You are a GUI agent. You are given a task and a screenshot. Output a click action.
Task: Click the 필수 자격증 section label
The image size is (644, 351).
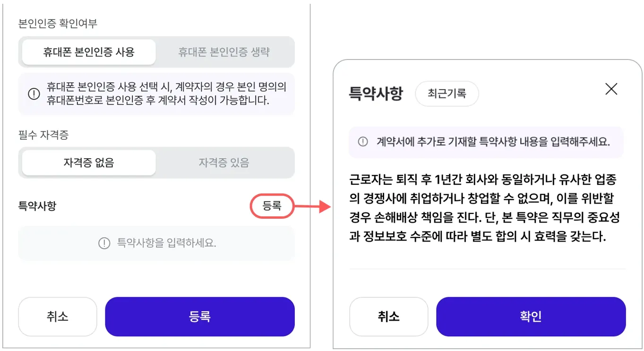(43, 135)
